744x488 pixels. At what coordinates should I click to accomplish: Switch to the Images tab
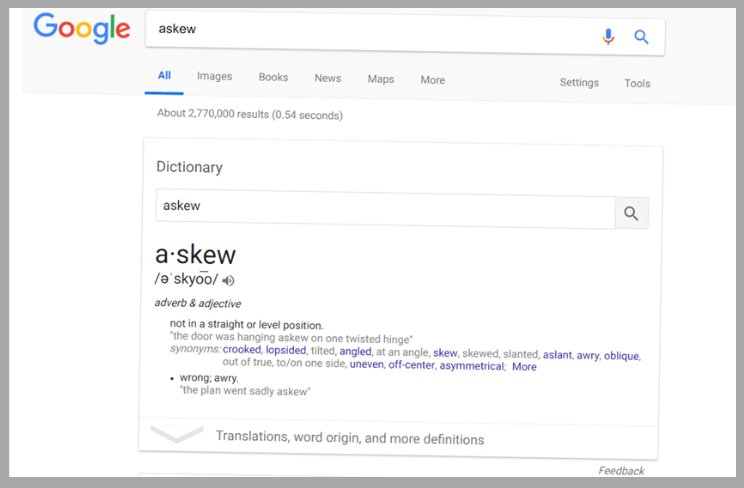[x=214, y=76]
